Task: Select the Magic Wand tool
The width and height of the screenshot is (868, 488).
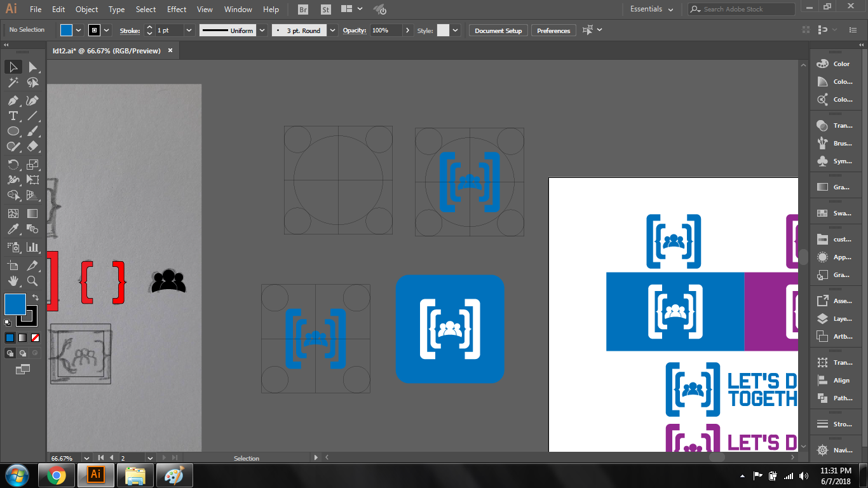Action: pos(13,83)
